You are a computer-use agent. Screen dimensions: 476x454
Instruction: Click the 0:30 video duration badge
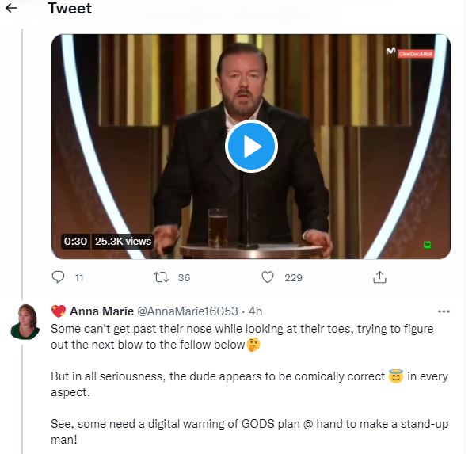point(76,241)
